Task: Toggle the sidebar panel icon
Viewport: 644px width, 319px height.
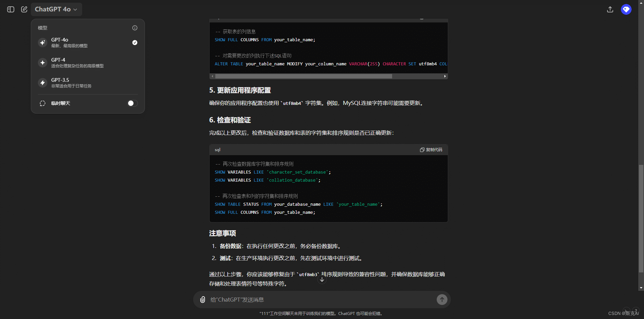Action: click(x=11, y=9)
